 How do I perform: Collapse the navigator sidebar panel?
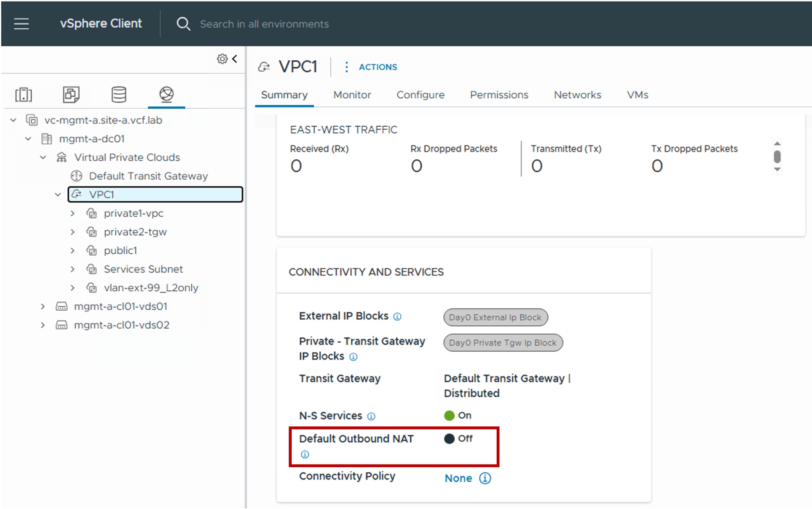point(235,59)
